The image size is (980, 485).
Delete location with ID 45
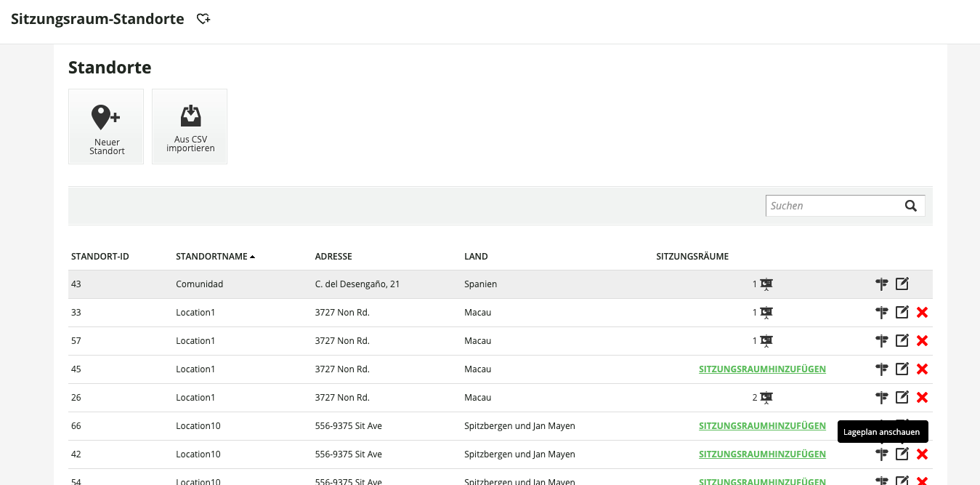pyautogui.click(x=923, y=369)
